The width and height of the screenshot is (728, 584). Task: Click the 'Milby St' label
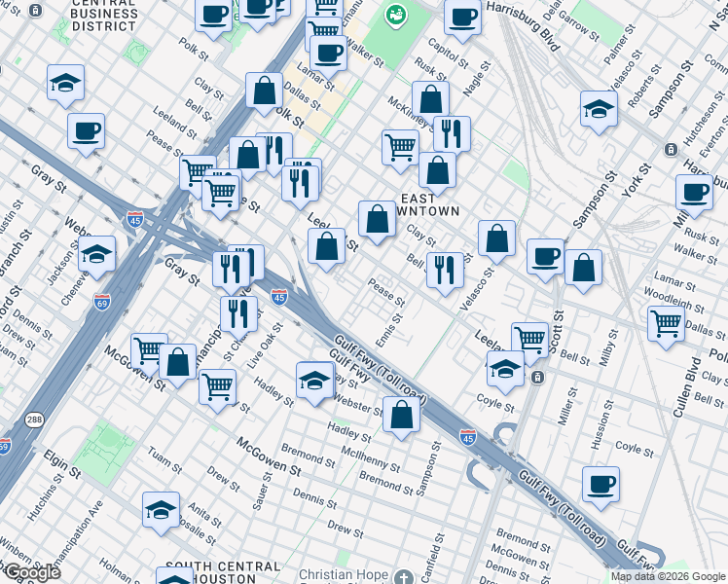[x=609, y=347]
